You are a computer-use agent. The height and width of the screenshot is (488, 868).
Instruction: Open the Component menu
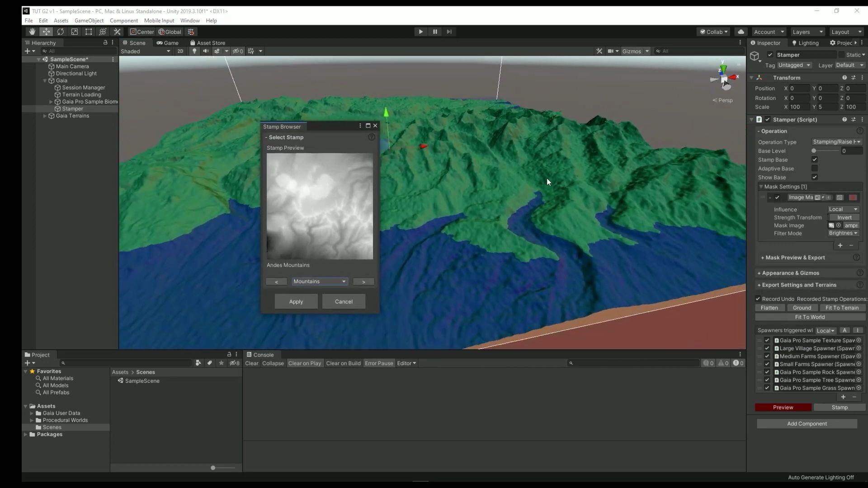coord(123,20)
